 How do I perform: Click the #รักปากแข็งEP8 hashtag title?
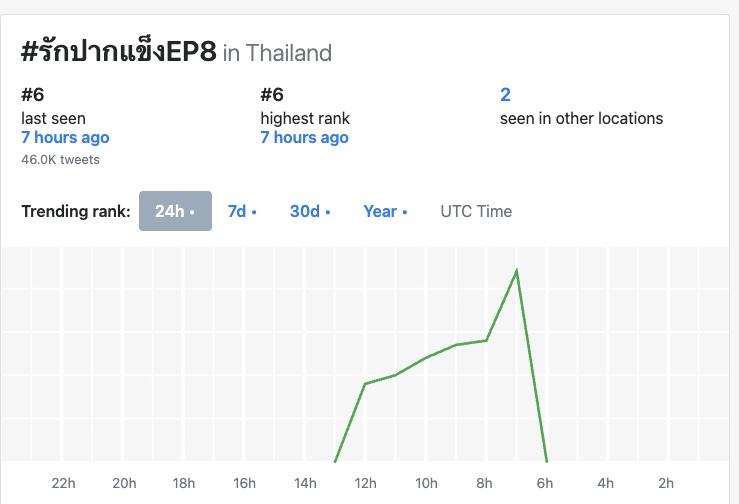pos(118,51)
